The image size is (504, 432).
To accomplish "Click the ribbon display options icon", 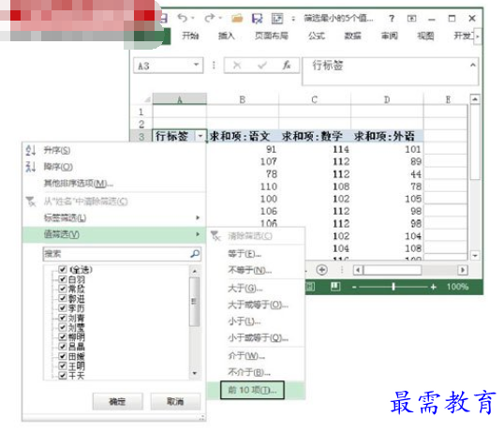I will click(x=412, y=19).
